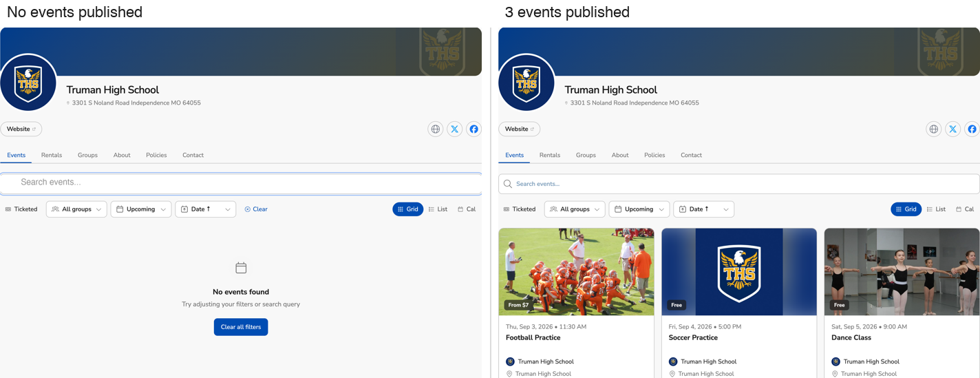
Task: Open Rentals tab in left panel
Action: pyautogui.click(x=52, y=155)
